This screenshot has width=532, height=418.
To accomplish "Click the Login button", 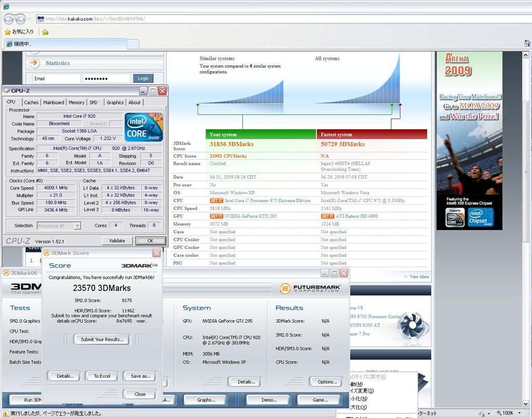I will tap(143, 78).
